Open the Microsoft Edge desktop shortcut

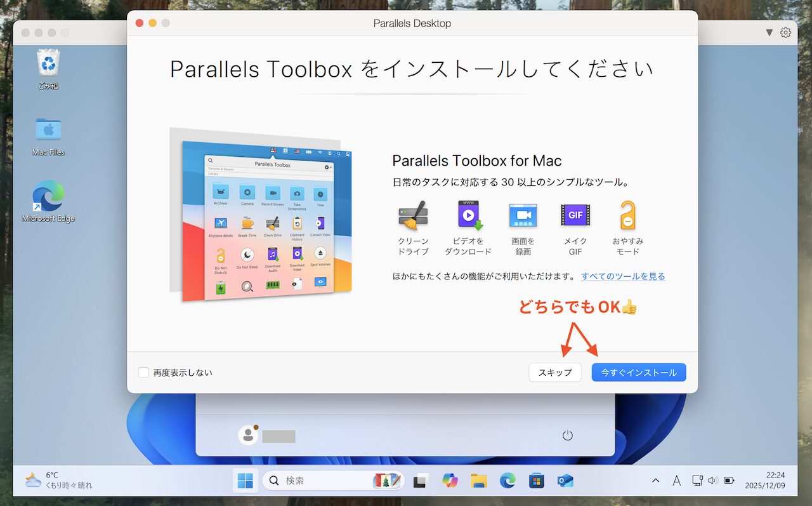[48, 196]
